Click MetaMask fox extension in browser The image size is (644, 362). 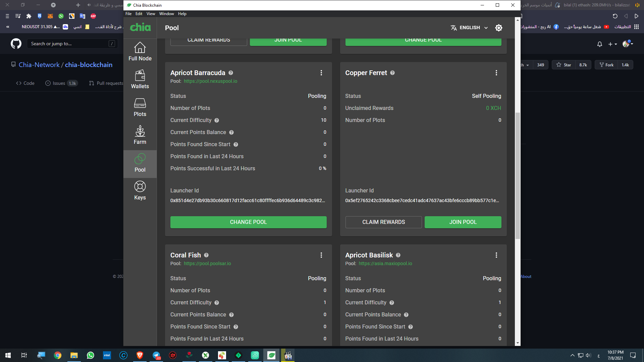tap(50, 16)
